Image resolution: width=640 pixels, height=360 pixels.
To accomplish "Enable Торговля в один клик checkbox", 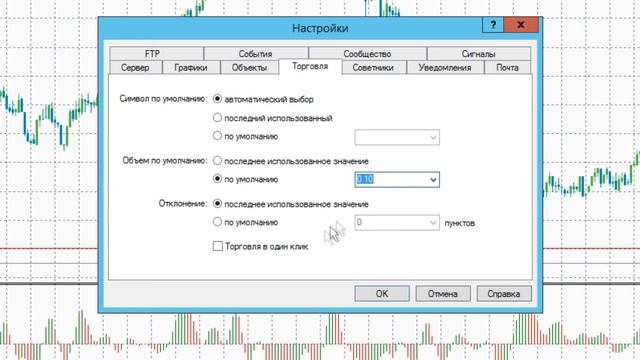I will 218,246.
